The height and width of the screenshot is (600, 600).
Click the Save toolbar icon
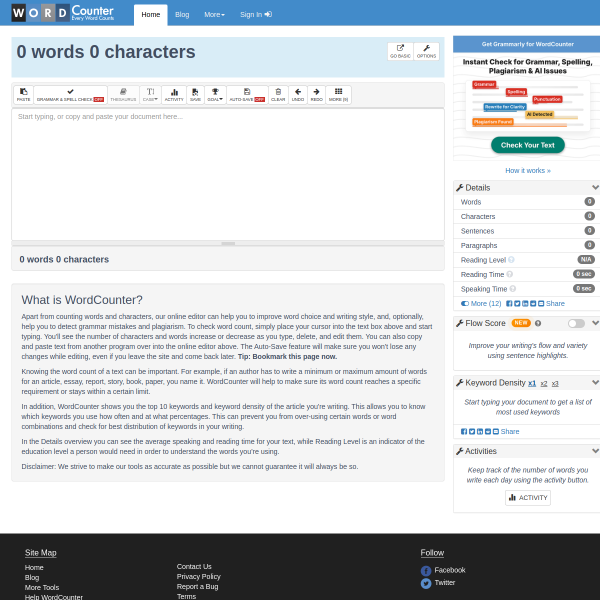coord(195,95)
